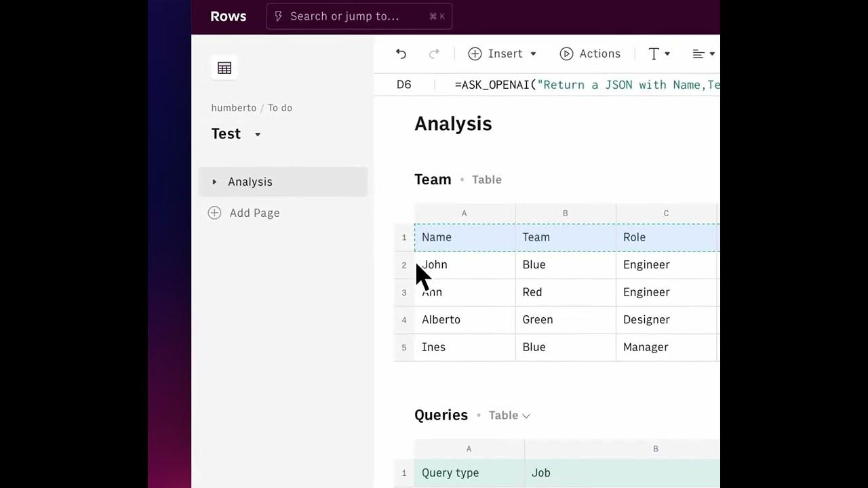Viewport: 868px width, 488px height.
Task: Click the humberto breadcrumb link
Action: click(x=233, y=108)
